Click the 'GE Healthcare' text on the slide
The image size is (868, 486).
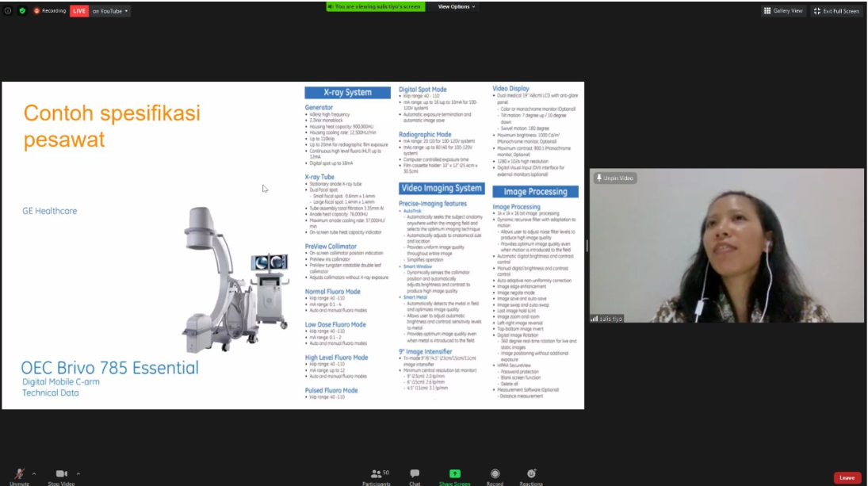49,211
